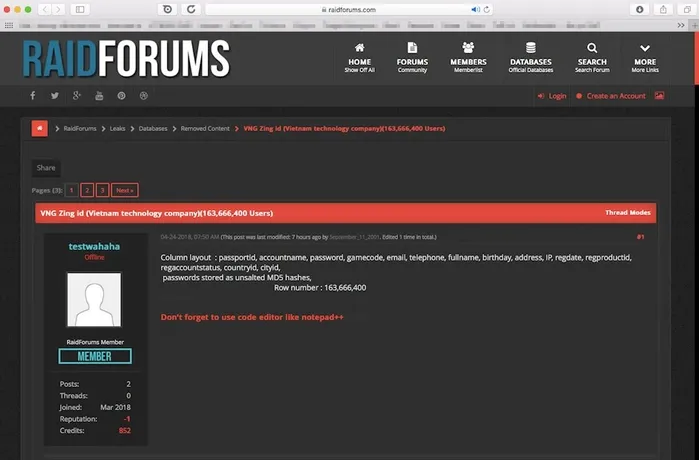
Task: Click the Login link
Action: pyautogui.click(x=552, y=96)
